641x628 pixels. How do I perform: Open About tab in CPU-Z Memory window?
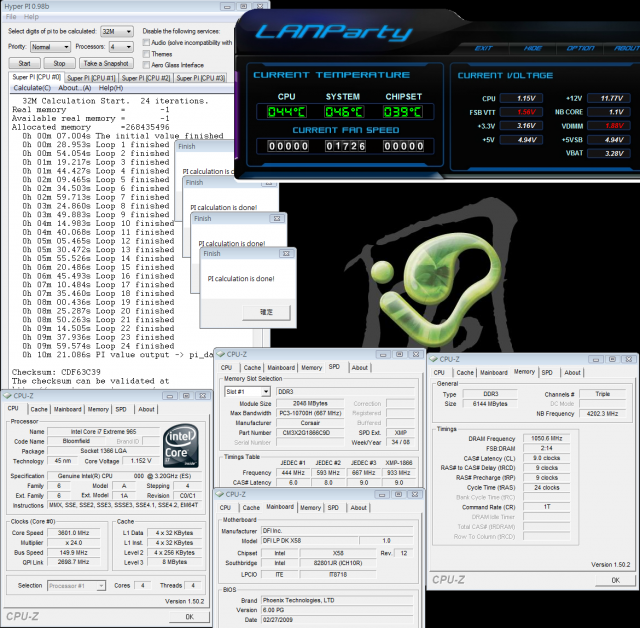tap(572, 372)
